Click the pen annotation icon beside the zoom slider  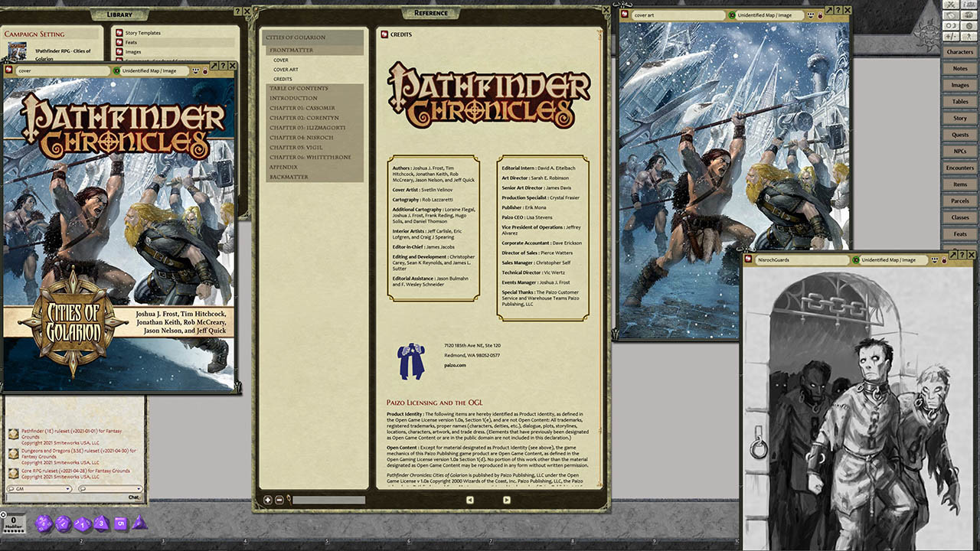(289, 498)
